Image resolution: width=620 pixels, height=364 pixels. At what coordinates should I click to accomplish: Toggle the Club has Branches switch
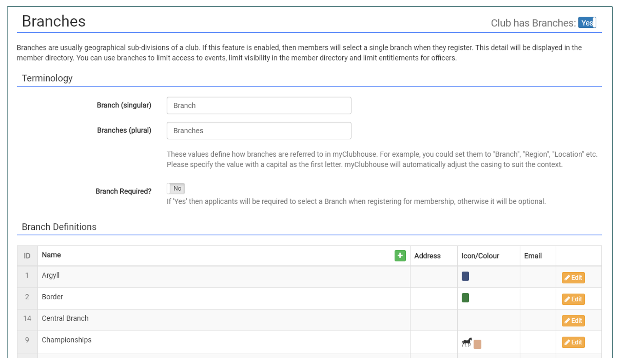point(587,23)
